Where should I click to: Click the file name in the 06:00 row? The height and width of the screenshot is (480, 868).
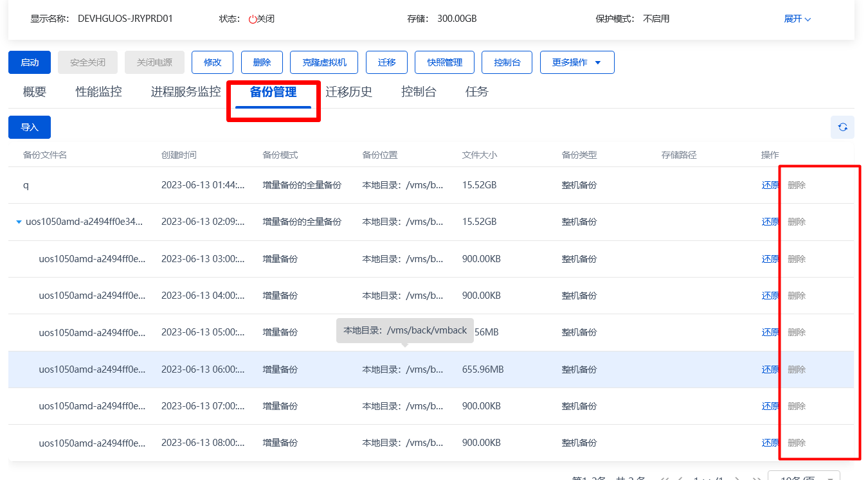tap(92, 369)
